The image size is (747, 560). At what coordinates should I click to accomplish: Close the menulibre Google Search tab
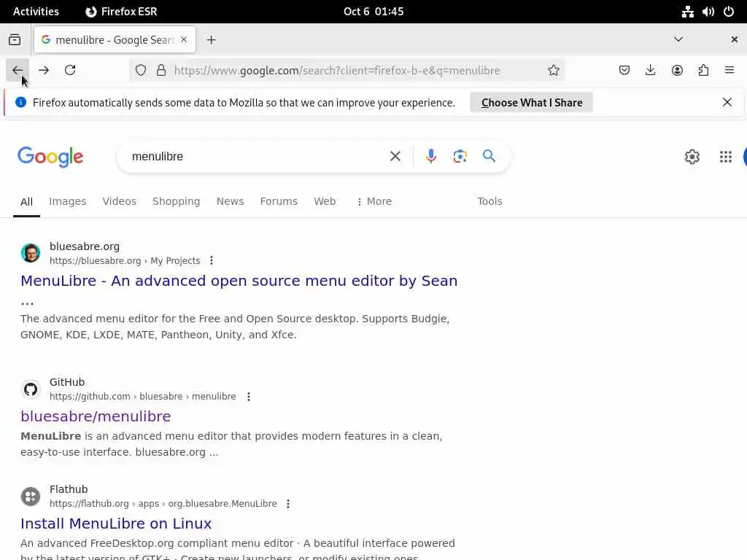coord(184,39)
